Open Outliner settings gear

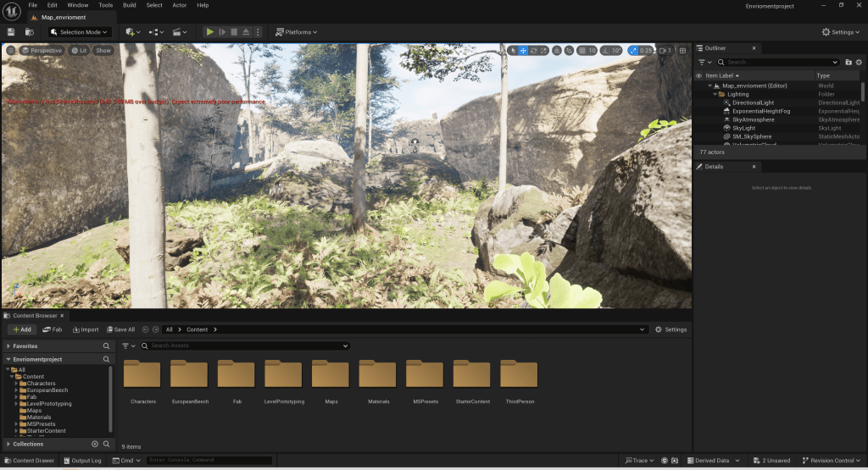(859, 62)
